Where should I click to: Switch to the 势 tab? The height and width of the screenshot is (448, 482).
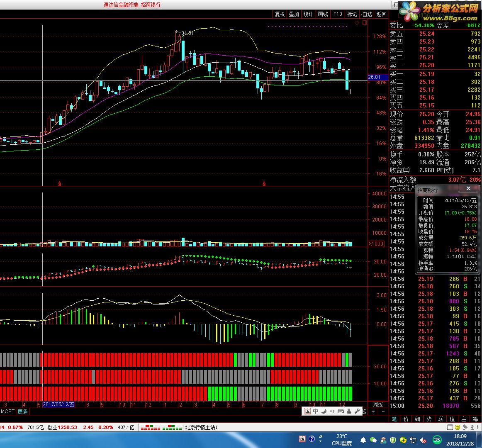coord(429,419)
